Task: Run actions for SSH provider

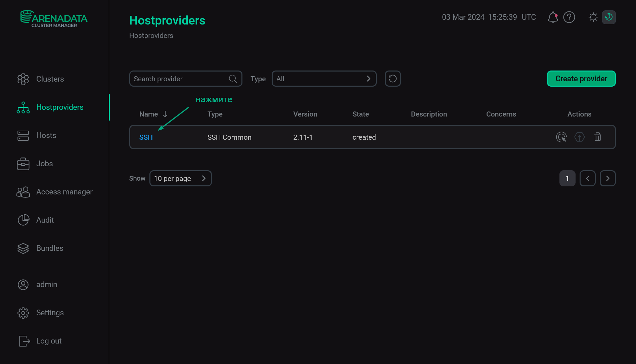Action: 561,137
